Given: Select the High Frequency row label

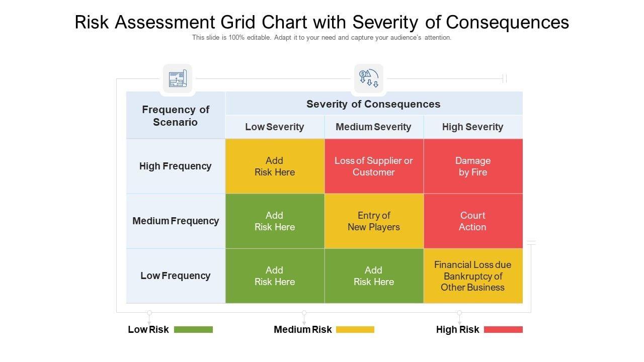Looking at the screenshot, I should point(176,166).
